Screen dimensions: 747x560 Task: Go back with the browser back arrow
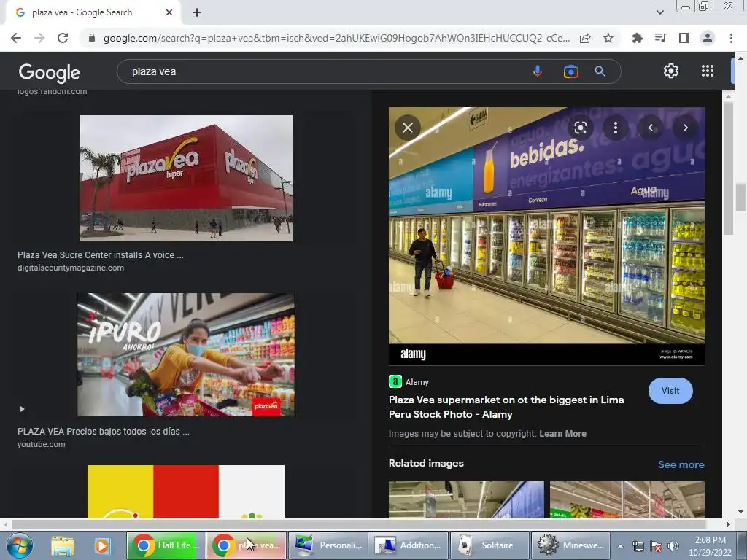click(x=16, y=38)
